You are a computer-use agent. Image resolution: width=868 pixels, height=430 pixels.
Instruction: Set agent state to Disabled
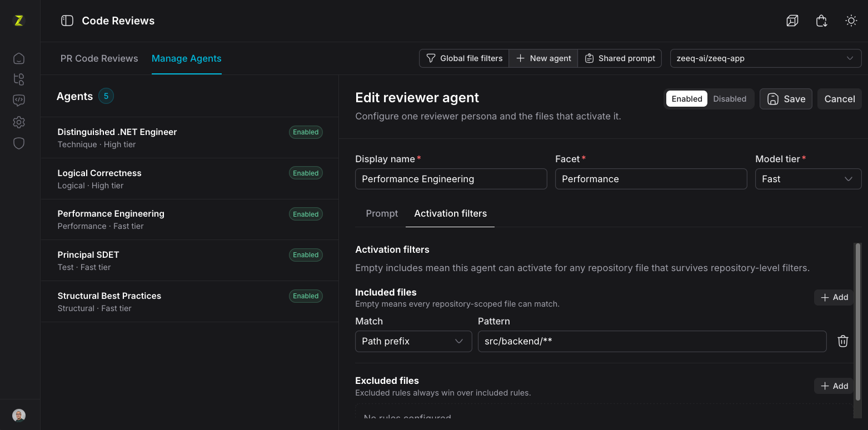click(x=730, y=99)
